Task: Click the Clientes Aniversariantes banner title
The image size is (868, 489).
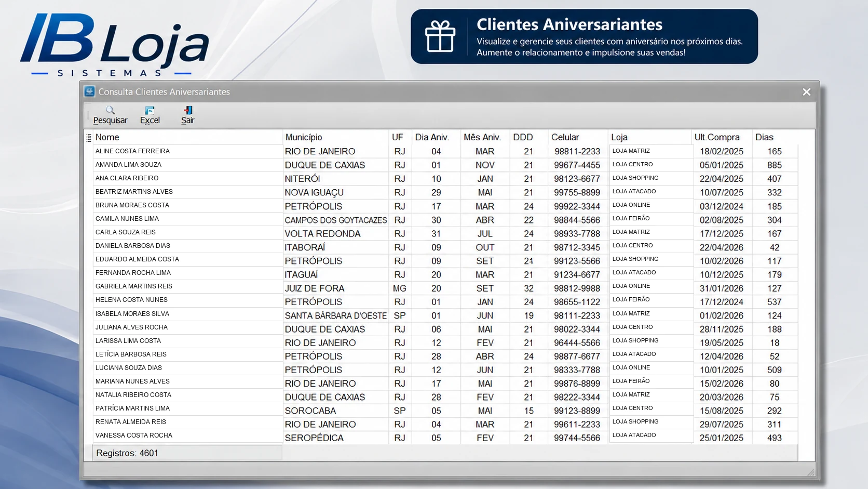Action: pyautogui.click(x=569, y=24)
